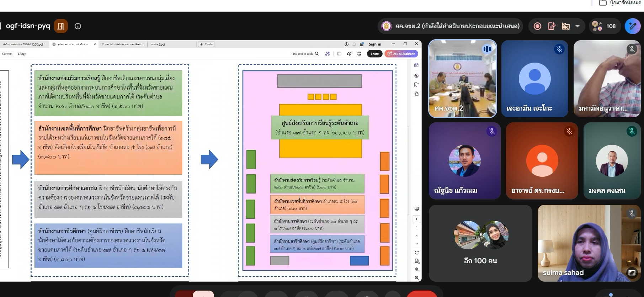The width and height of the screenshot is (644, 297).
Task: Click the backgrounds-off icon in the Meet header
Action: point(565,26)
